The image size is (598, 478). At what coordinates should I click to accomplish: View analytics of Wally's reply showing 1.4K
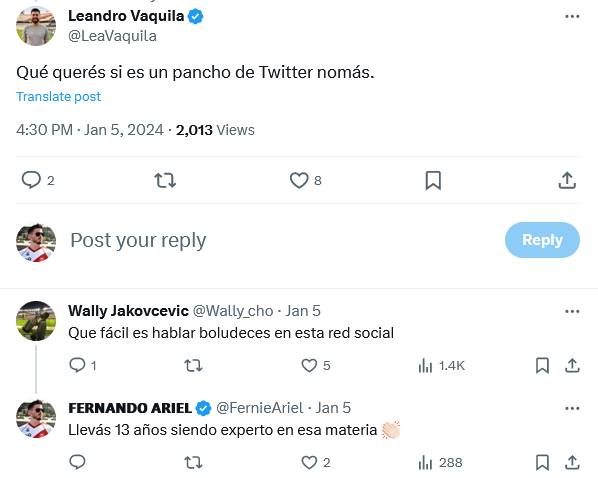point(441,365)
